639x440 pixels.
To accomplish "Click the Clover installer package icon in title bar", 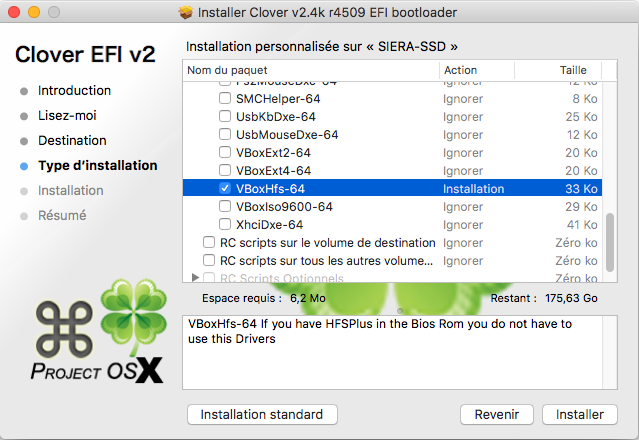I will coord(185,12).
